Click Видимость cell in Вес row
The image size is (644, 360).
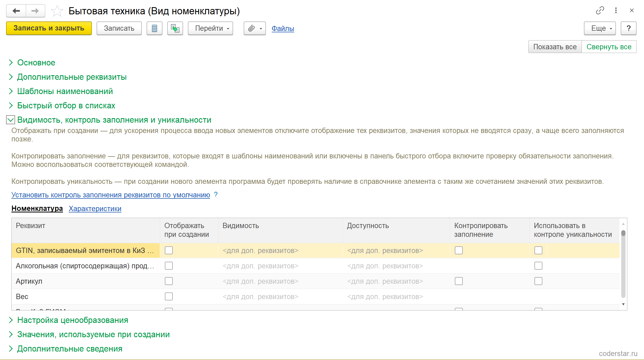pos(280,296)
